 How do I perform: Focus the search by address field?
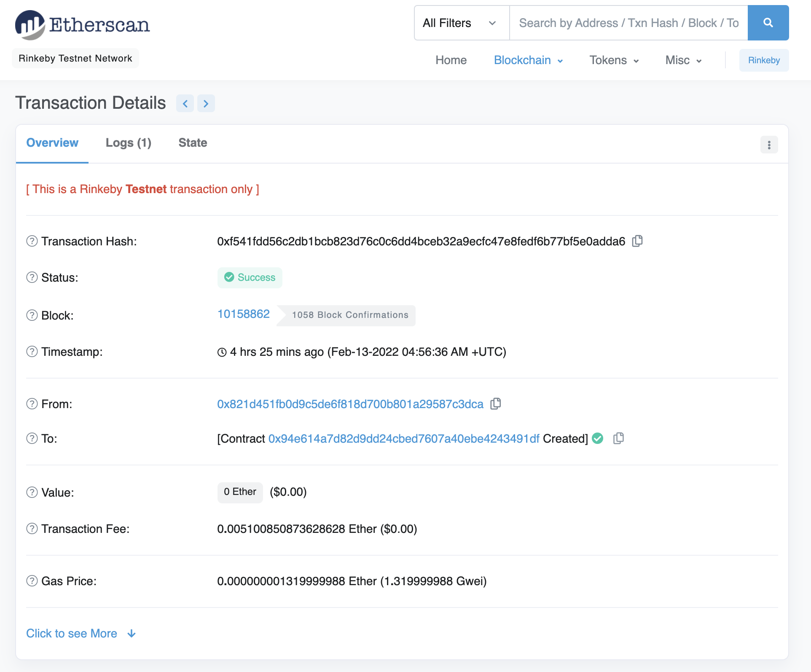pos(628,23)
